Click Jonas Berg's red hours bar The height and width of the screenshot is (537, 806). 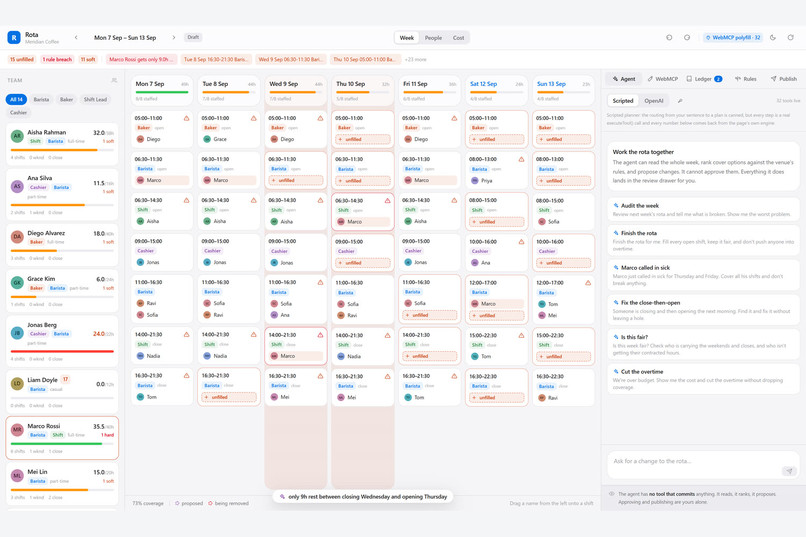(62, 351)
